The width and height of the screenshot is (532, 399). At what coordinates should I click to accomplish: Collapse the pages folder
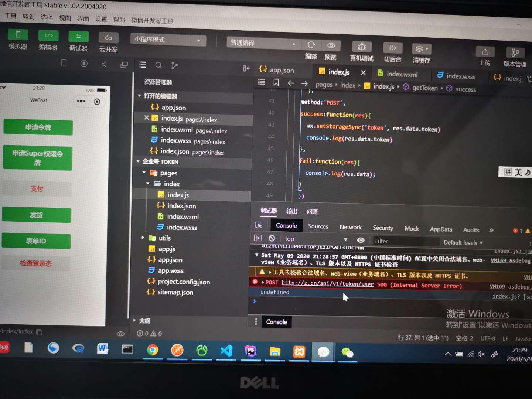[144, 173]
